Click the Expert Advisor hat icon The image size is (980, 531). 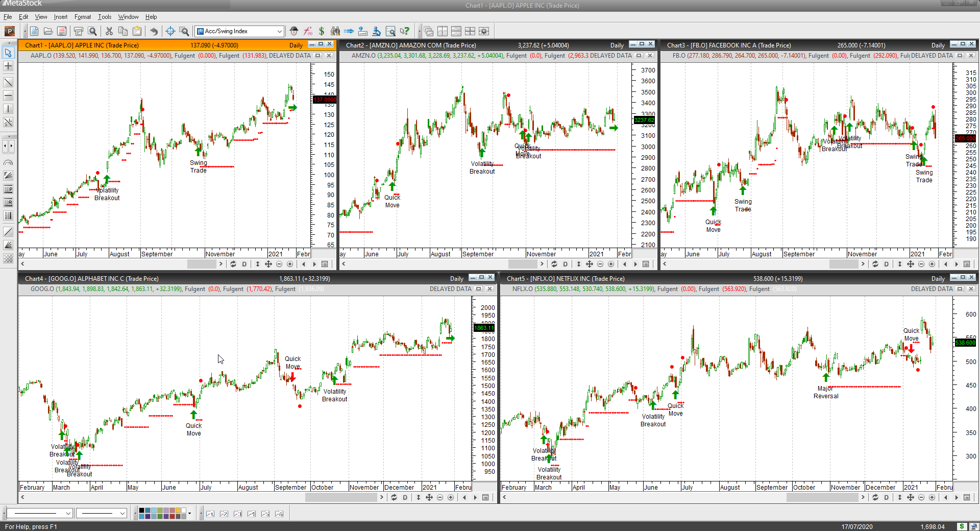click(294, 31)
